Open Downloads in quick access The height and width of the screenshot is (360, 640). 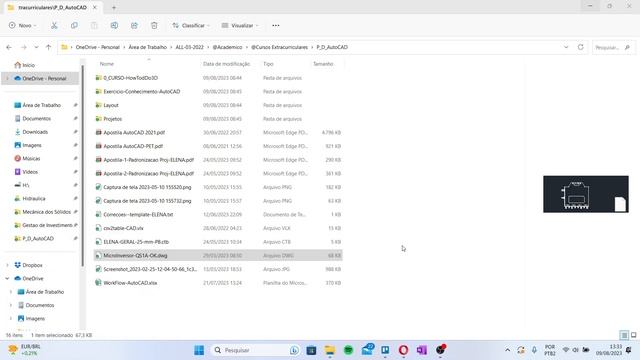(x=35, y=132)
